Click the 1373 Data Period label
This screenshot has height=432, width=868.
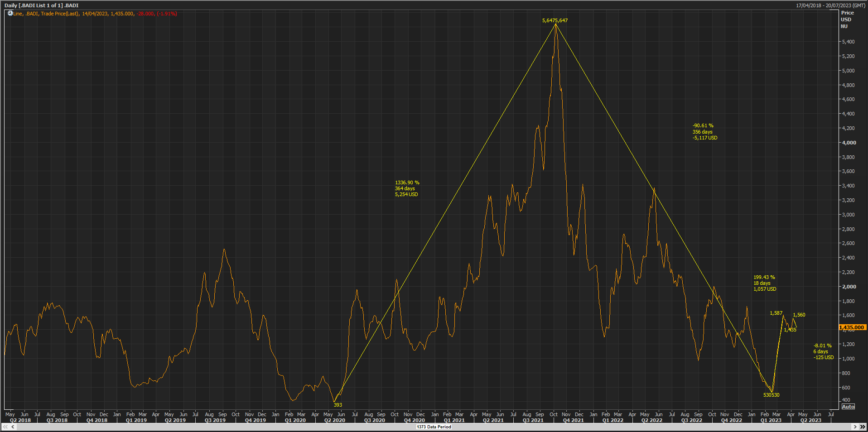tap(434, 427)
